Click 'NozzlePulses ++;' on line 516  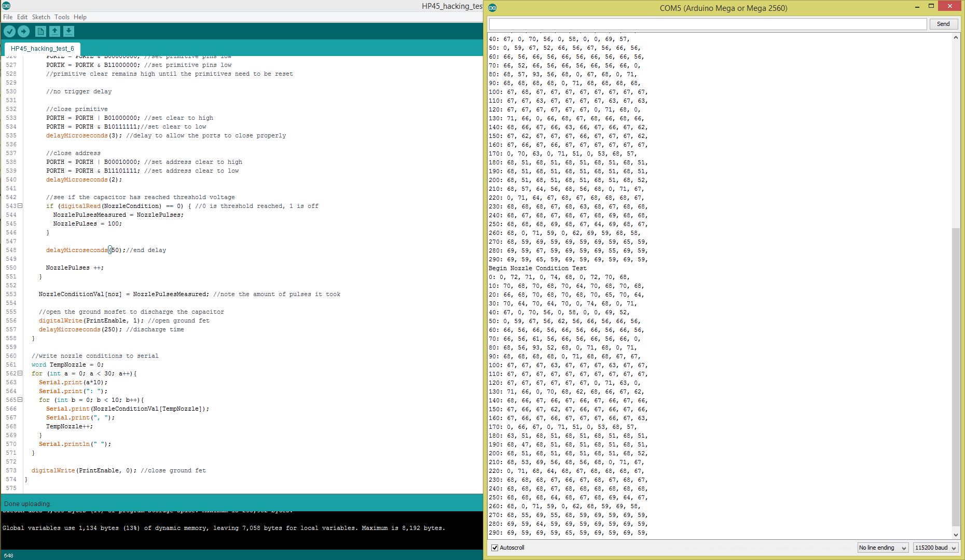(75, 268)
